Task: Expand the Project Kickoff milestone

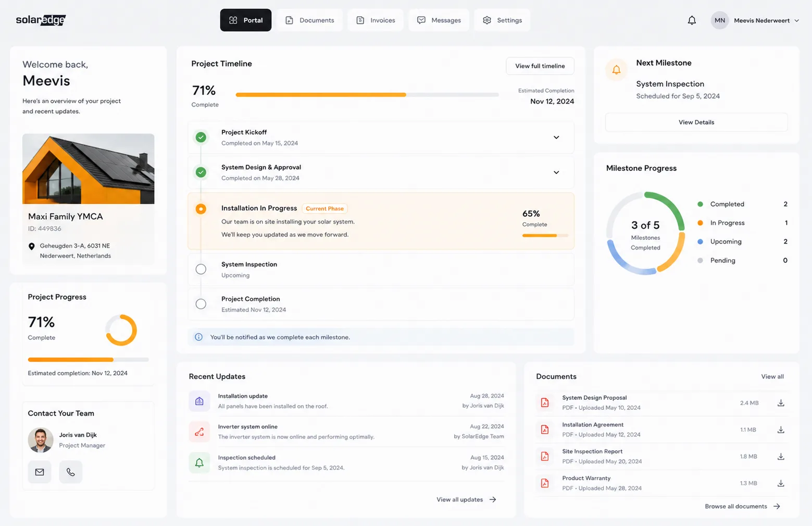Action: coord(556,138)
